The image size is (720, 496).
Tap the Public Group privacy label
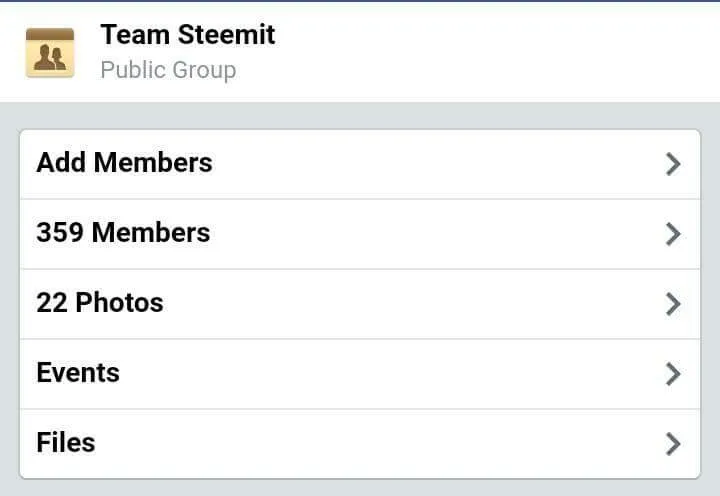point(169,70)
